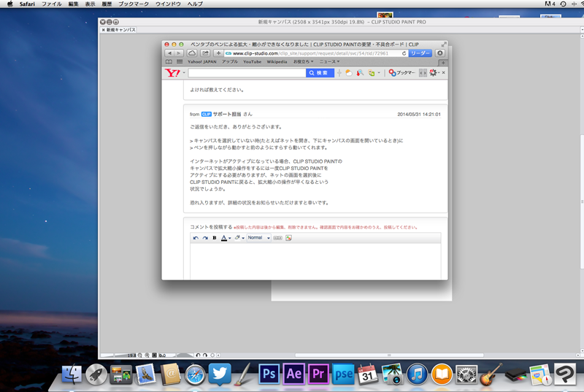This screenshot has height=392, width=584.
Task: Click the Safari share button
Action: click(205, 53)
